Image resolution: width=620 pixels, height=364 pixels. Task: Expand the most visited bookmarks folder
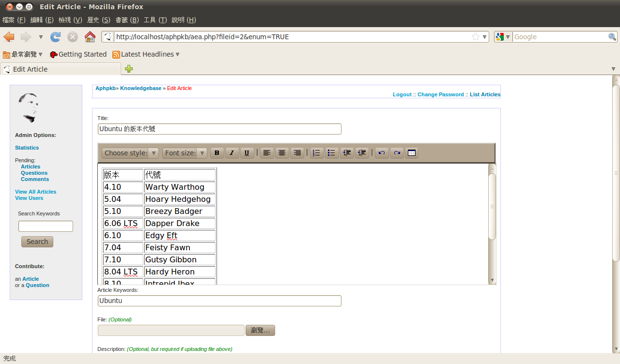[x=23, y=54]
